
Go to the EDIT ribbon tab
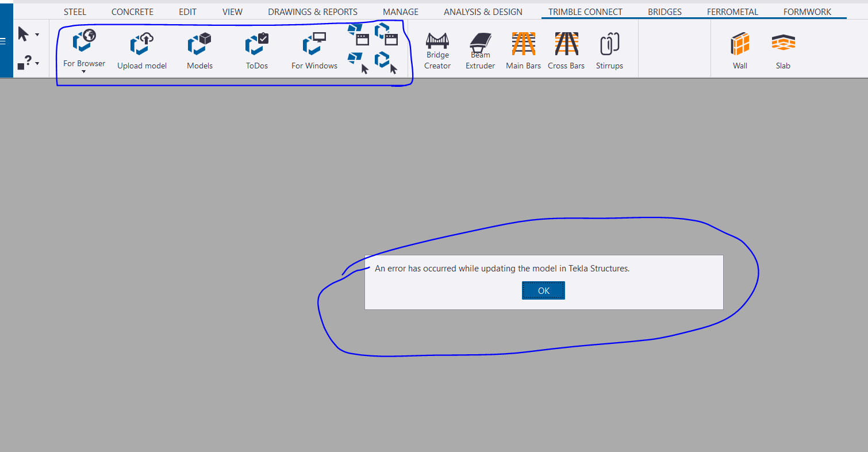pyautogui.click(x=187, y=12)
